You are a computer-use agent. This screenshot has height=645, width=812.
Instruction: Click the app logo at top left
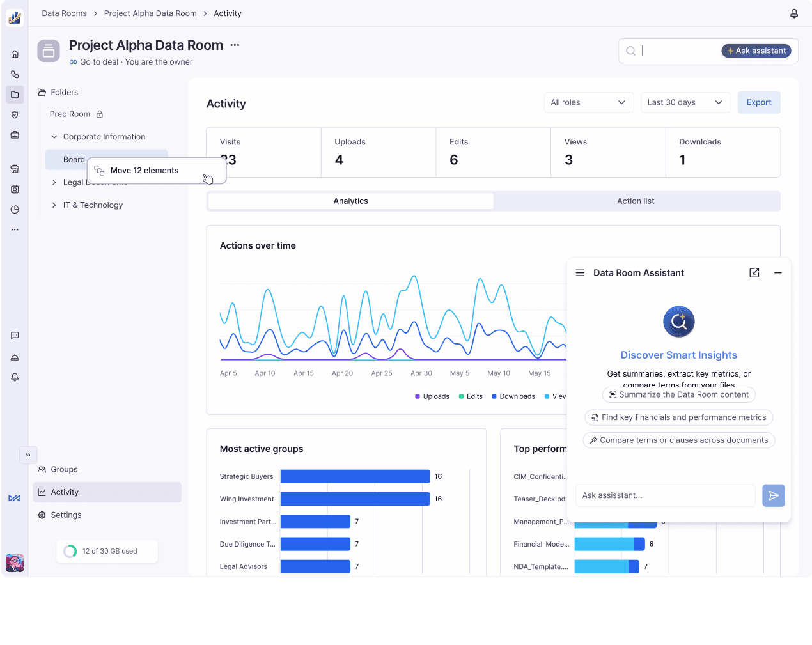[15, 17]
